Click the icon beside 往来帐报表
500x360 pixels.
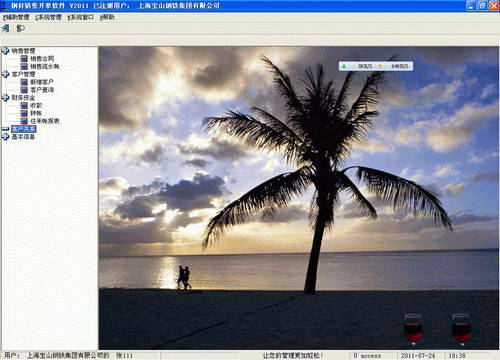[24, 121]
